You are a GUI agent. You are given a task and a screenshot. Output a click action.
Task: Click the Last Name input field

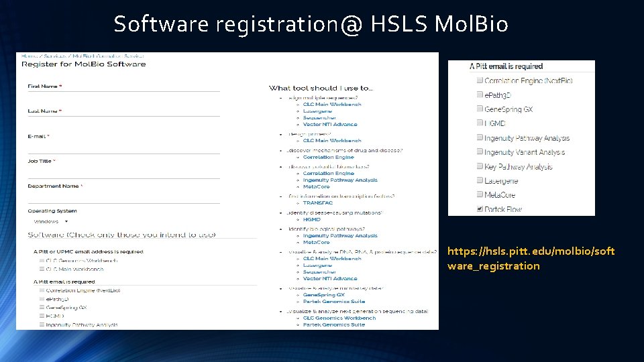click(x=123, y=111)
